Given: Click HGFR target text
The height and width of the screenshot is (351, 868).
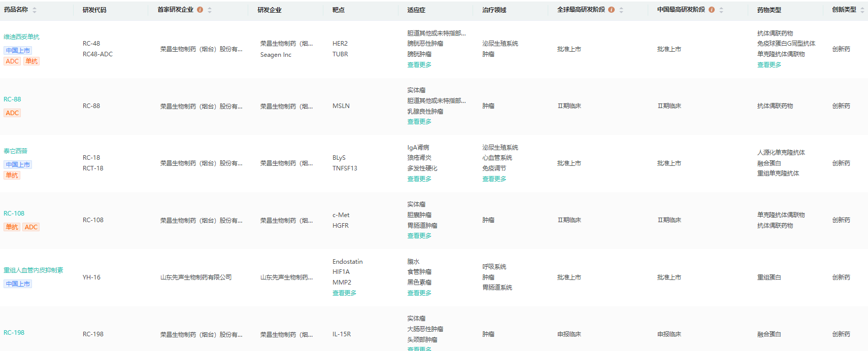Looking at the screenshot, I should (341, 226).
